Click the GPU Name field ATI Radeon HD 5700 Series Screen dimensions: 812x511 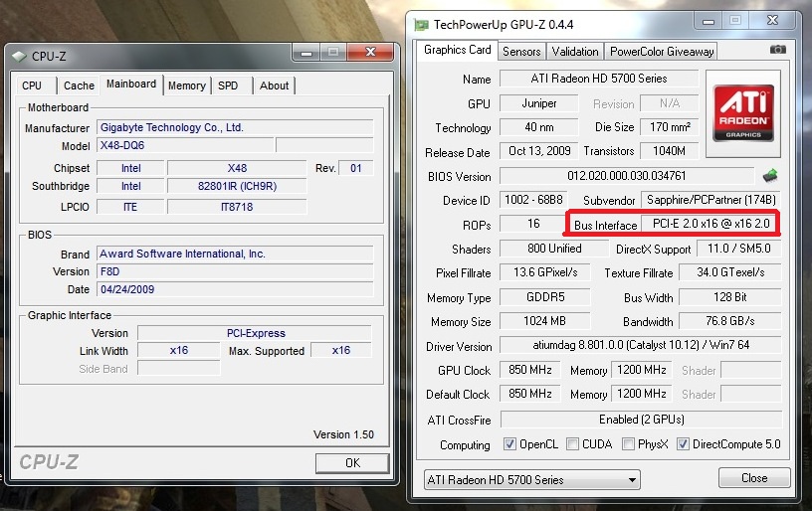[x=599, y=79]
